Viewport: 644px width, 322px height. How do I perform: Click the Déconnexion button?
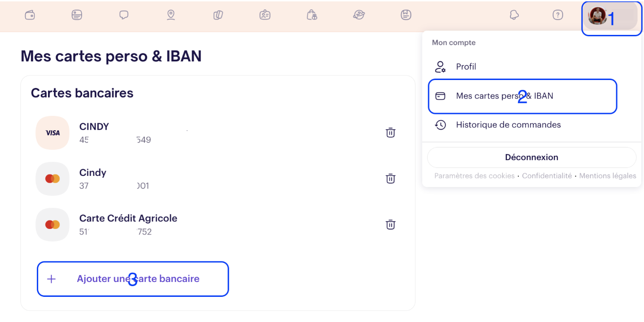point(531,157)
